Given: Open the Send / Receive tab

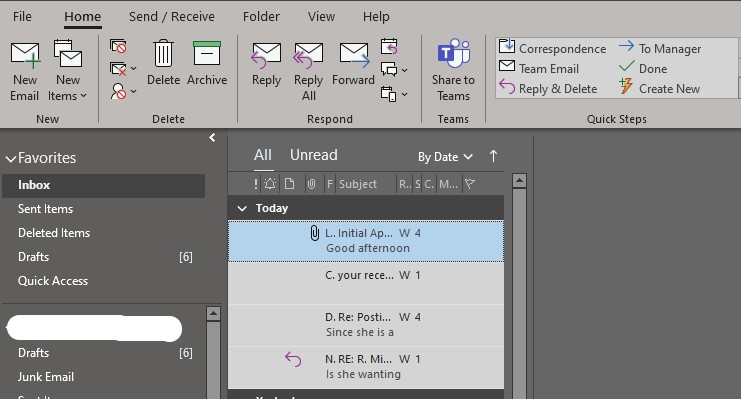Looking at the screenshot, I should click(x=172, y=17).
